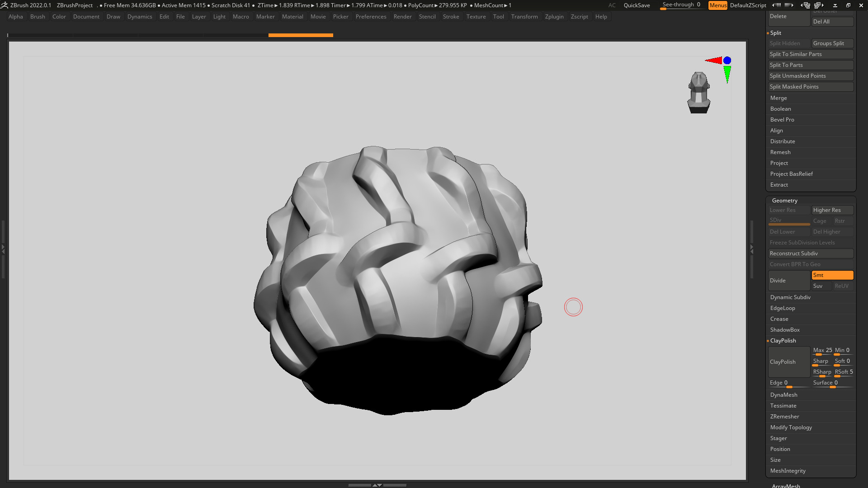
Task: Collapse the ClayPolish section
Action: click(x=783, y=341)
